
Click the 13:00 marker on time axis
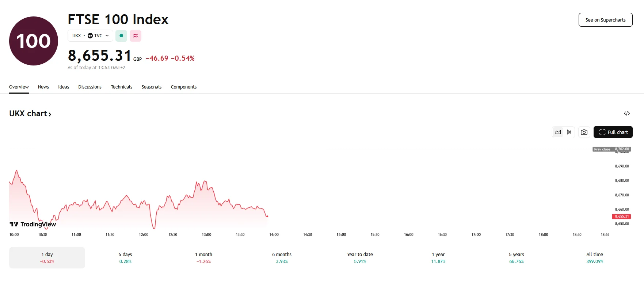[206, 234]
